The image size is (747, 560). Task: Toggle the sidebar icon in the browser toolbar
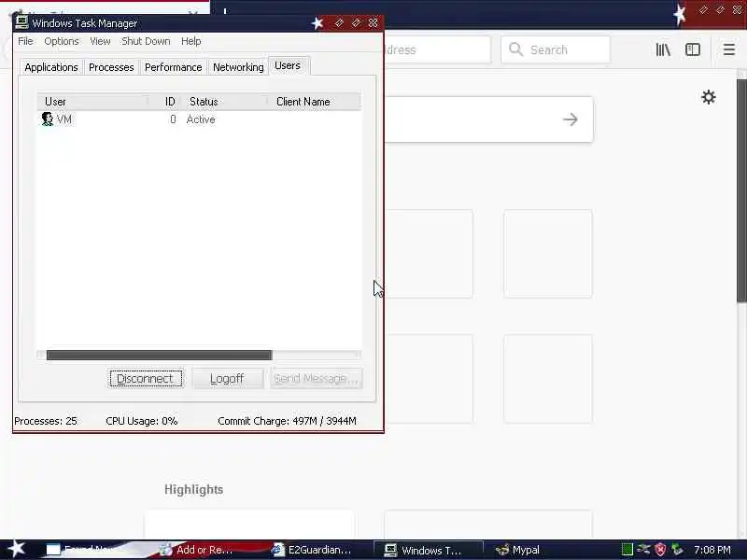tap(692, 49)
